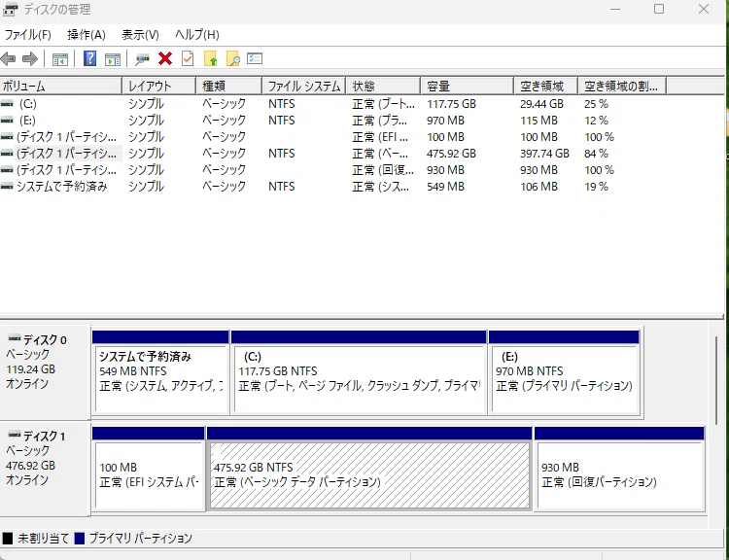Click the 29.44 GB free space cell

pyautogui.click(x=541, y=104)
